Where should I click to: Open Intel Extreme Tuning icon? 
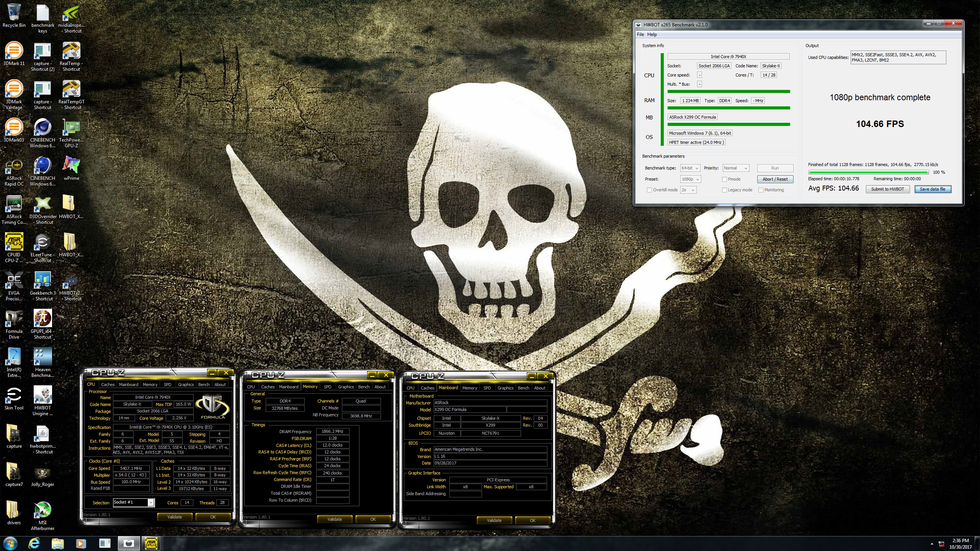14,362
